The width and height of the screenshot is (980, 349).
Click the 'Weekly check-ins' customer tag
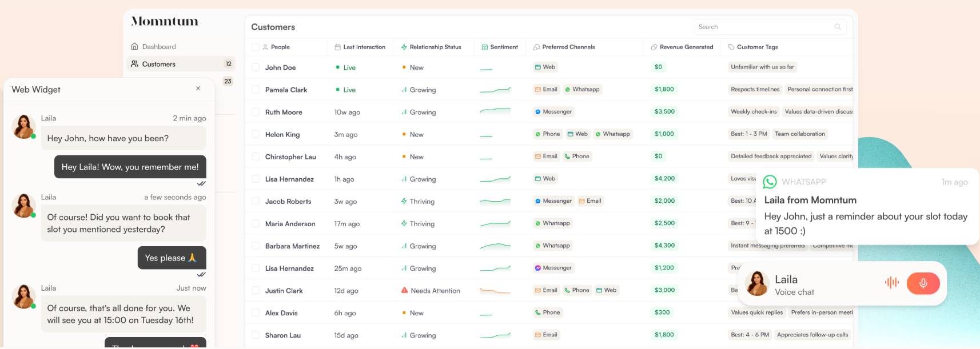pos(754,111)
